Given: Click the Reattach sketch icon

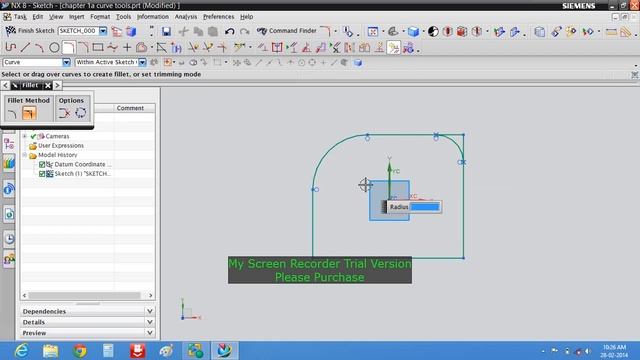Looking at the screenshot, I should coord(131,31).
